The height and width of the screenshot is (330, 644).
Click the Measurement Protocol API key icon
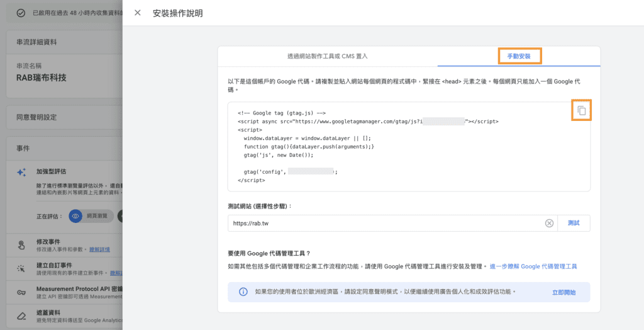click(x=21, y=292)
